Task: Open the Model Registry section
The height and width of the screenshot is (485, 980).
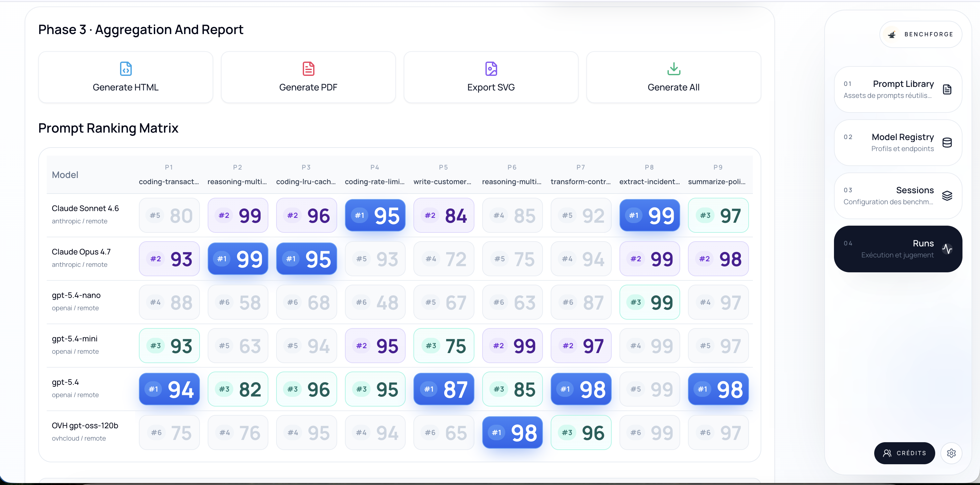Action: click(x=898, y=143)
